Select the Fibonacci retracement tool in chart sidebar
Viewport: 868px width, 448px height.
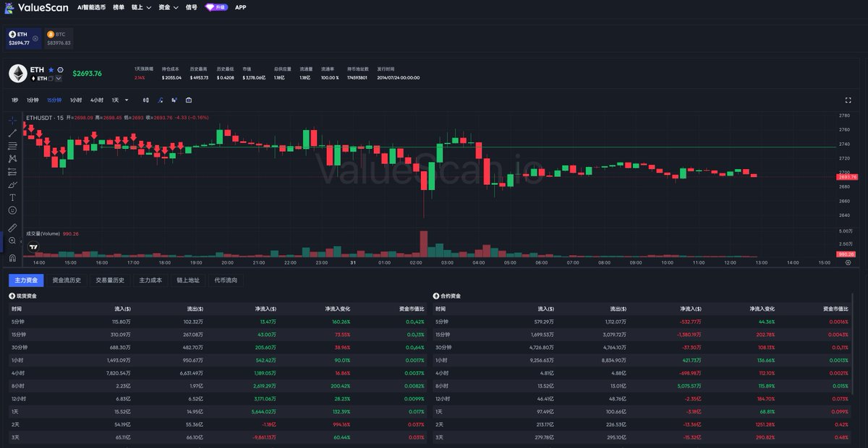(12, 145)
